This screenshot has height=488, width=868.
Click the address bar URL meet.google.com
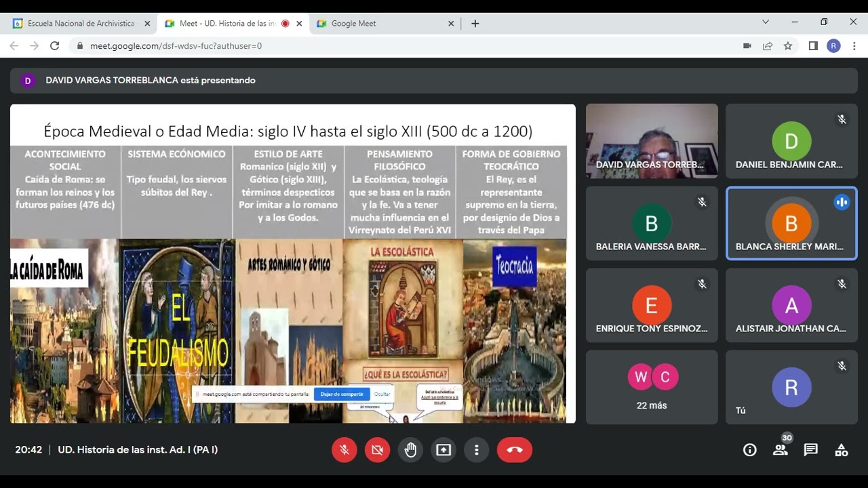176,46
